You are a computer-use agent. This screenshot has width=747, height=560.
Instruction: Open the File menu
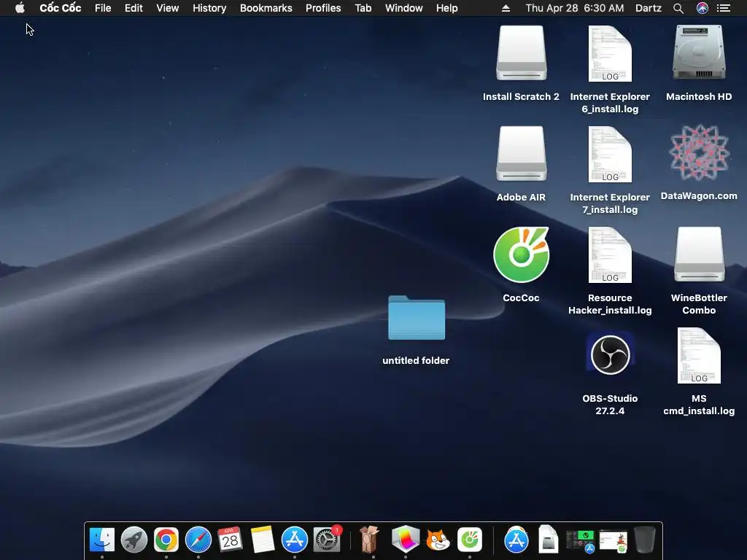(103, 8)
